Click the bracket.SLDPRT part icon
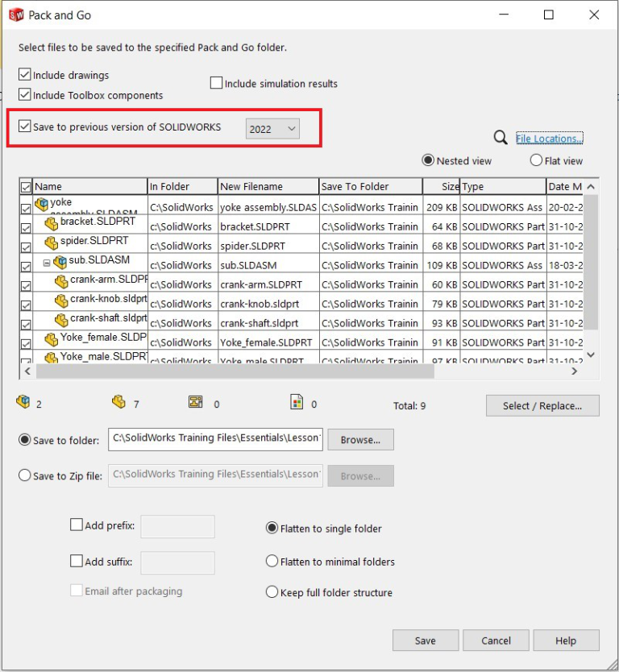Image resolution: width=619 pixels, height=672 pixels. click(52, 223)
